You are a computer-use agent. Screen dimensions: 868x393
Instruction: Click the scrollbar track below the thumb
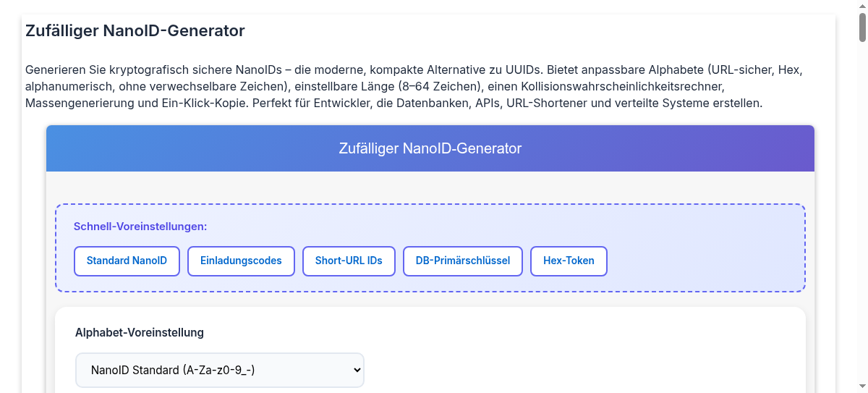[x=862, y=217]
